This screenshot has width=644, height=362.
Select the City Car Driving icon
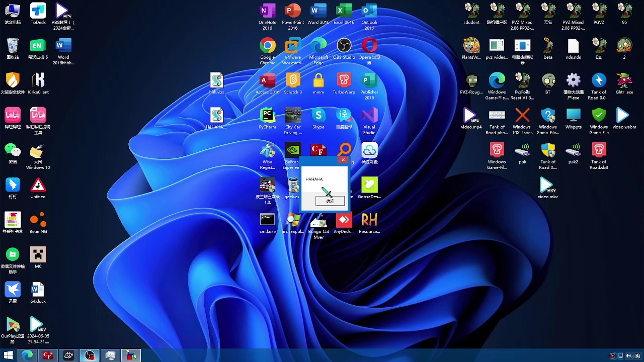[293, 120]
